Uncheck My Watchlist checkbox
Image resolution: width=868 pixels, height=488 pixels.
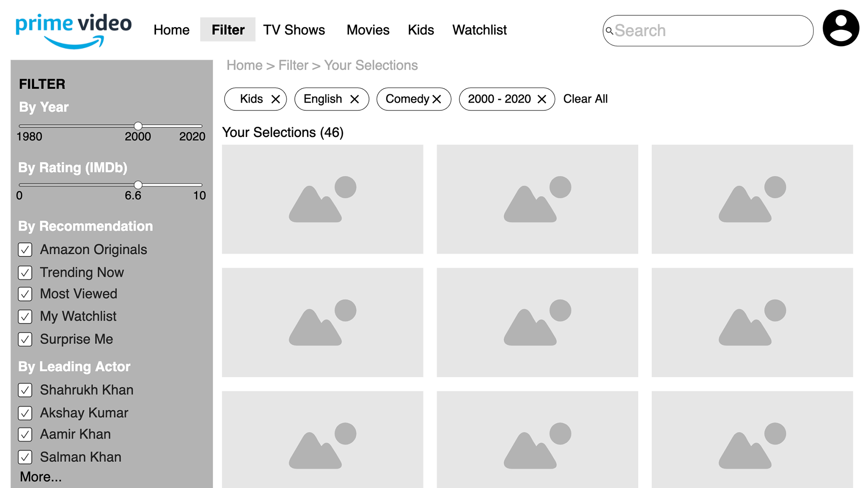tap(25, 317)
